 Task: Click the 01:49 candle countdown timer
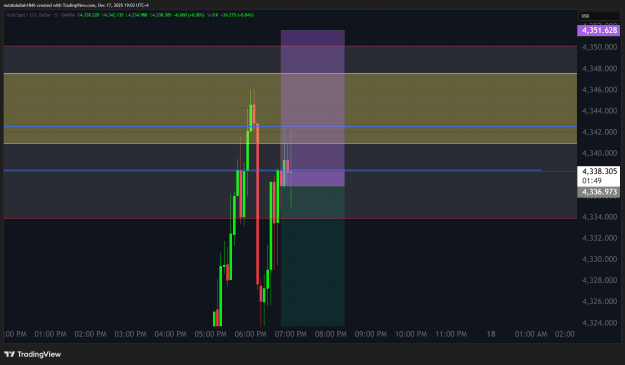592,181
